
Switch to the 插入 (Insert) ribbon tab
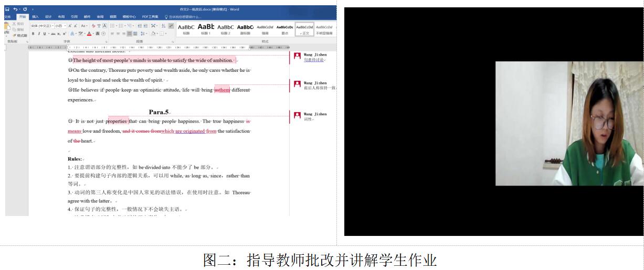35,17
